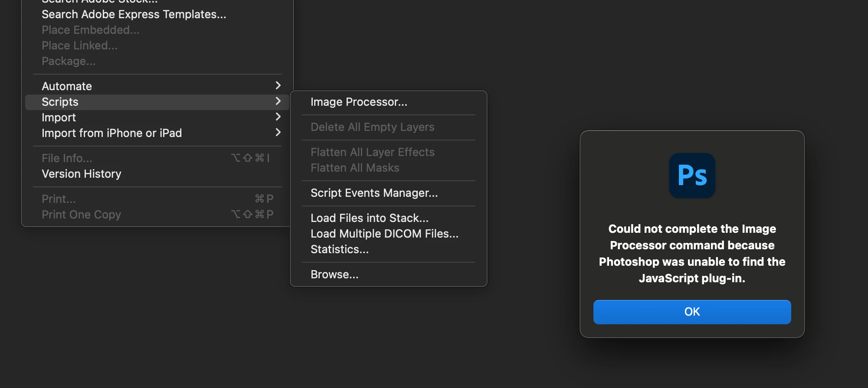Open Import from iPhone or iPad
The width and height of the screenshot is (868, 388).
tap(157, 133)
